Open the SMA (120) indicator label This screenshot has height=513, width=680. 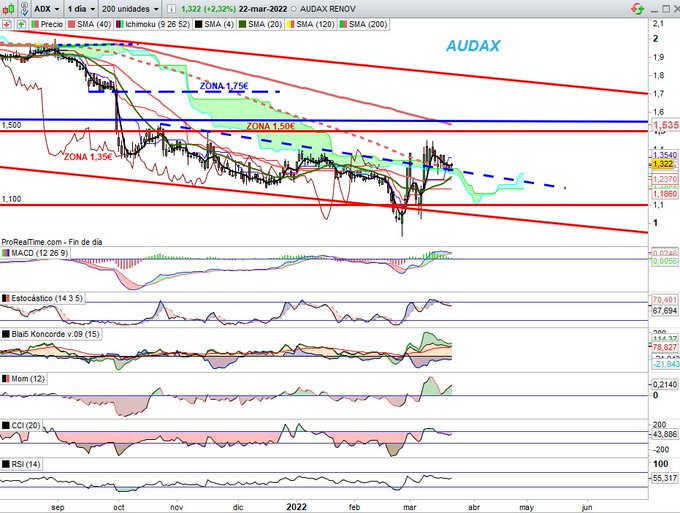pyautogui.click(x=310, y=24)
